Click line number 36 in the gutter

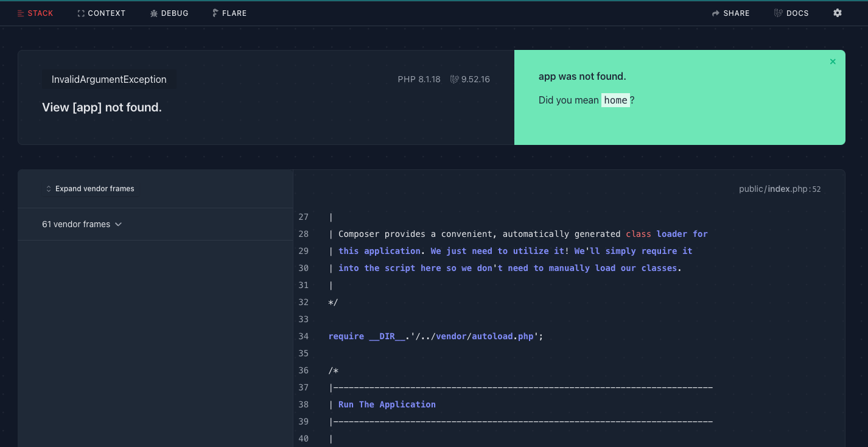[303, 370]
